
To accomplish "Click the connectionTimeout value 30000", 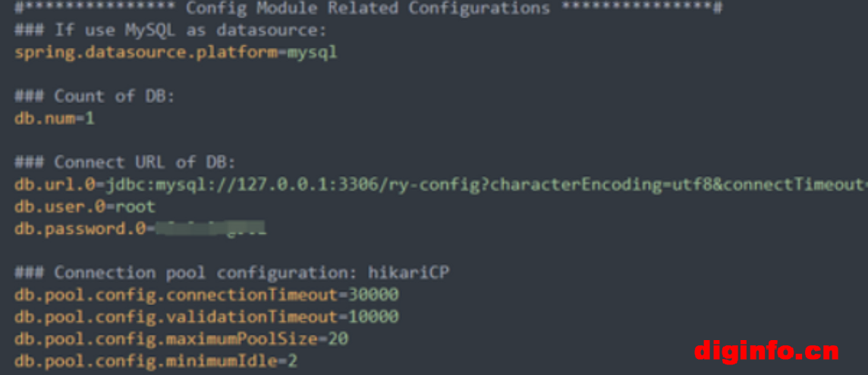I will 373,295.
